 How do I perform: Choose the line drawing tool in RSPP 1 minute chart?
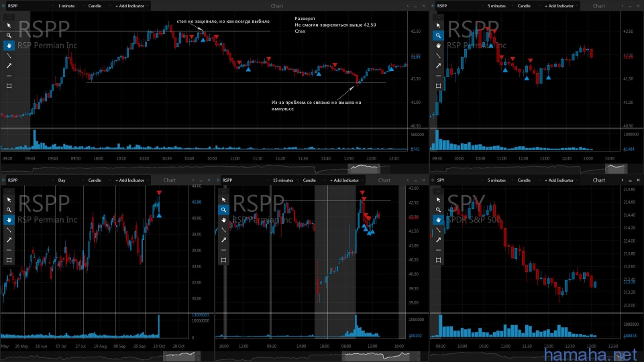coord(9,56)
